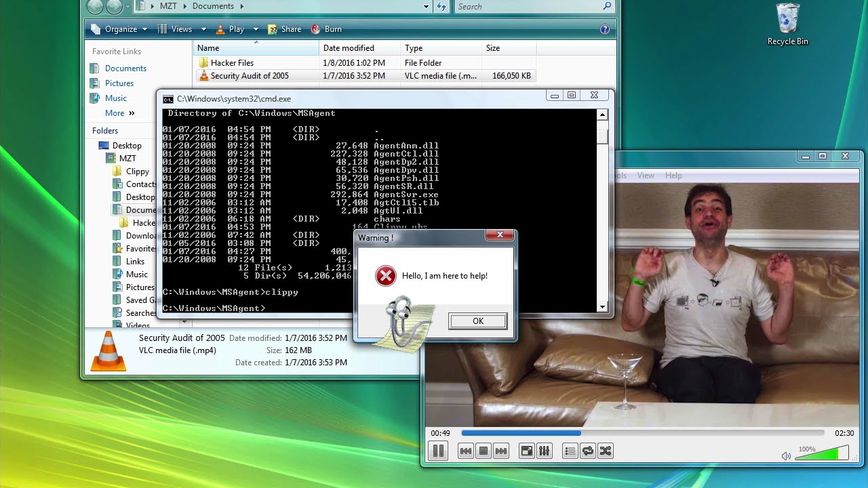Image resolution: width=868 pixels, height=488 pixels.
Task: Open Recycle Bin on the desktop
Action: 787,24
